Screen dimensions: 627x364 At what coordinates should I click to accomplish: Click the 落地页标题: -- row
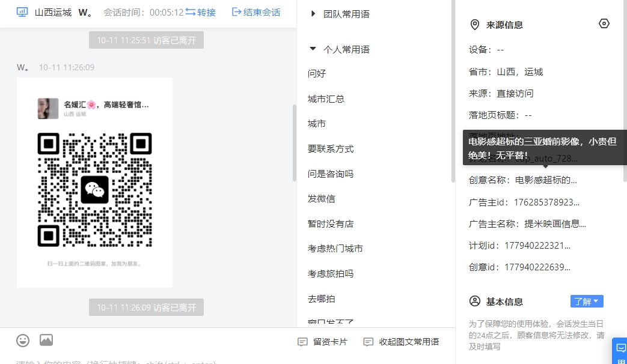click(500, 115)
